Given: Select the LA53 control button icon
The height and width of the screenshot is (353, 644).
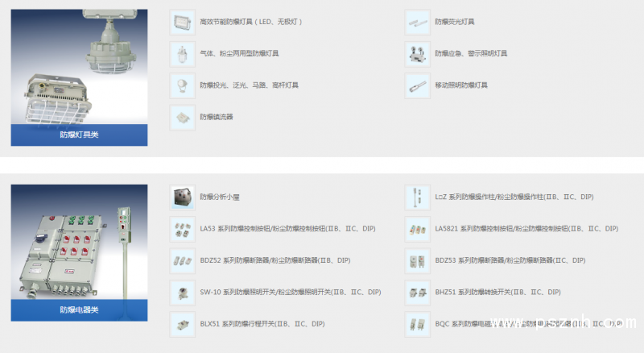Looking at the screenshot, I should point(183,229).
